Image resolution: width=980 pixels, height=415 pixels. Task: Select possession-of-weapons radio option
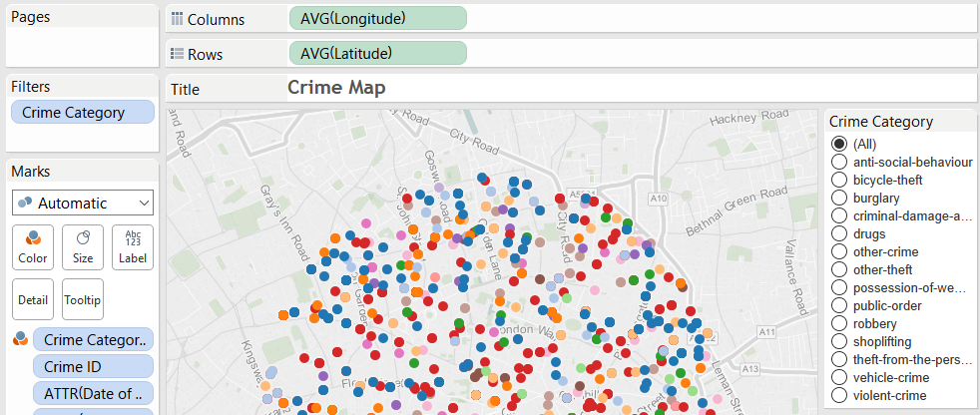click(838, 288)
